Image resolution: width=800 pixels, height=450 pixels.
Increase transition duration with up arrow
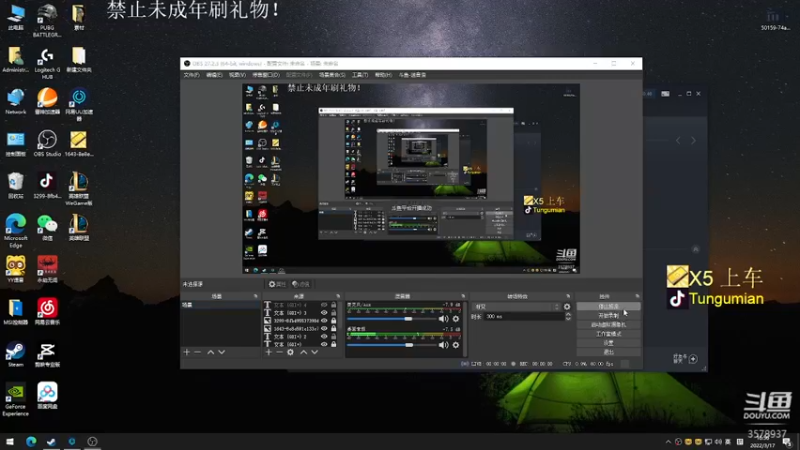pyautogui.click(x=568, y=314)
